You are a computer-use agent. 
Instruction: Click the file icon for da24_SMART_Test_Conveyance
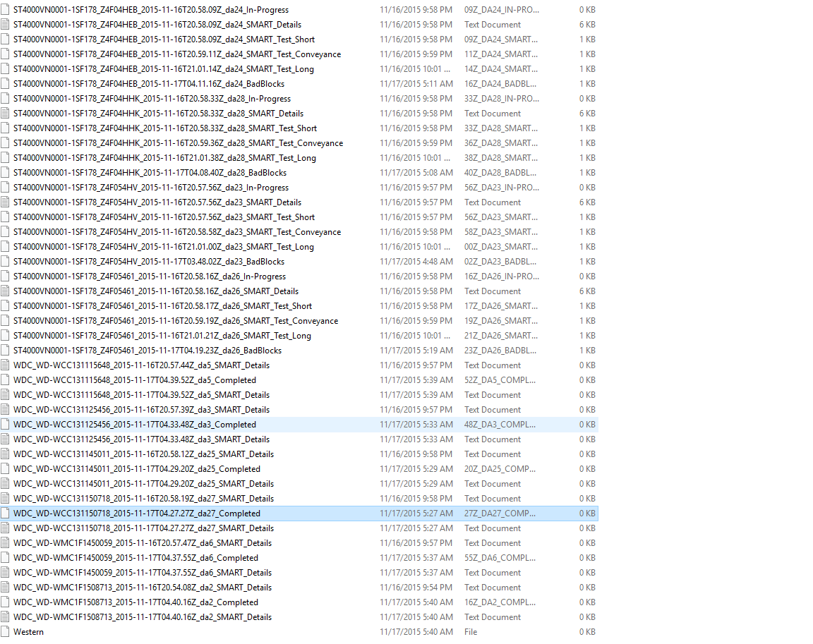(5, 54)
